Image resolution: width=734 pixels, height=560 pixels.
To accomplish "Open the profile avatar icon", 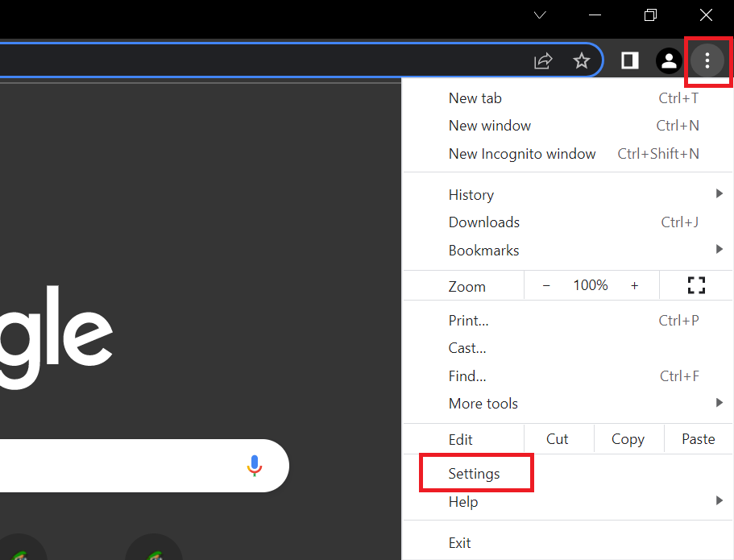I will click(668, 60).
